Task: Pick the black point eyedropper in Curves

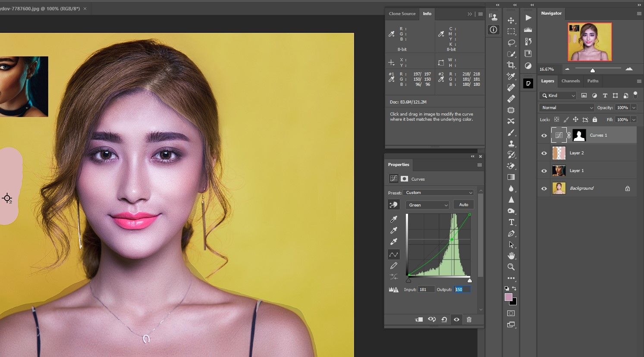Action: (393, 219)
